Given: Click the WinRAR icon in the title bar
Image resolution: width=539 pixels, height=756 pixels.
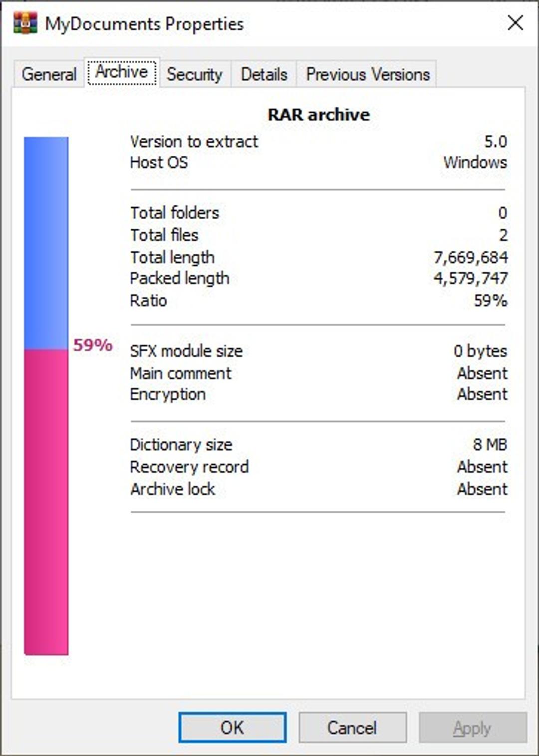Looking at the screenshot, I should coord(25,23).
